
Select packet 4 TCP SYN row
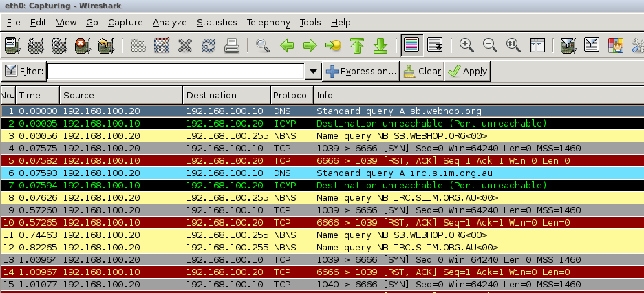[x=323, y=148]
